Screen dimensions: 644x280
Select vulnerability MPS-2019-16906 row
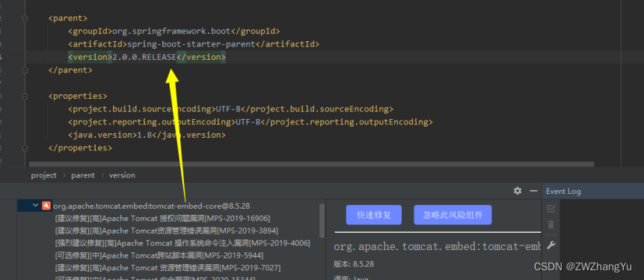click(162, 218)
